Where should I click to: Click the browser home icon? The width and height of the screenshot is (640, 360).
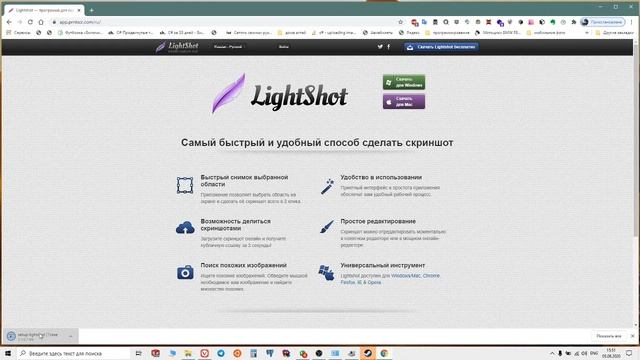coord(41,22)
